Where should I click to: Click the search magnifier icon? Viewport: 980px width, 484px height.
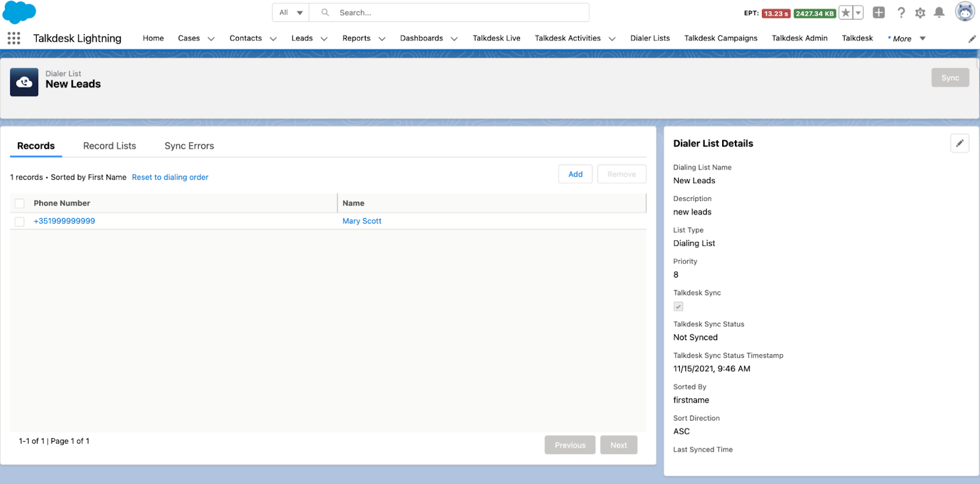(x=325, y=12)
